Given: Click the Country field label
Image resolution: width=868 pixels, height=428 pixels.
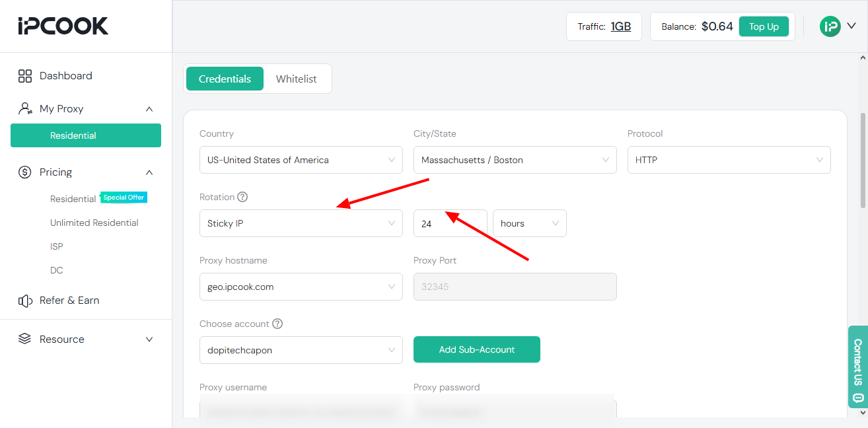Looking at the screenshot, I should [x=217, y=133].
